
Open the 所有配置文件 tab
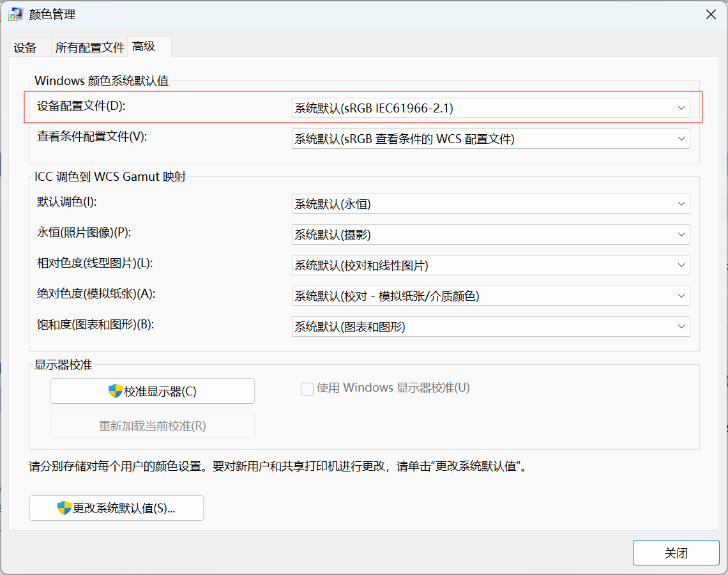89,47
